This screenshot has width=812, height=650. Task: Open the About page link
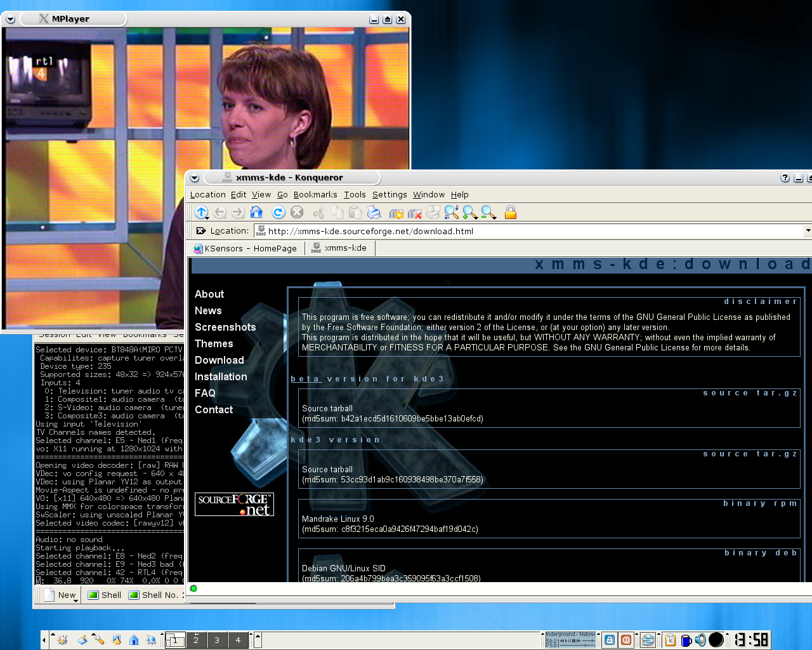tap(209, 294)
